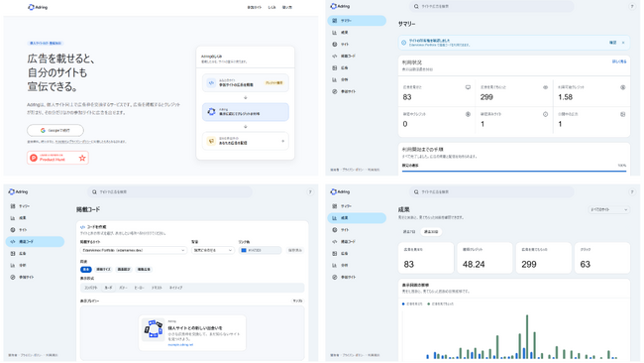The height and width of the screenshot is (363, 644).
Task: Click the Googleで続行 button
Action: [55, 130]
